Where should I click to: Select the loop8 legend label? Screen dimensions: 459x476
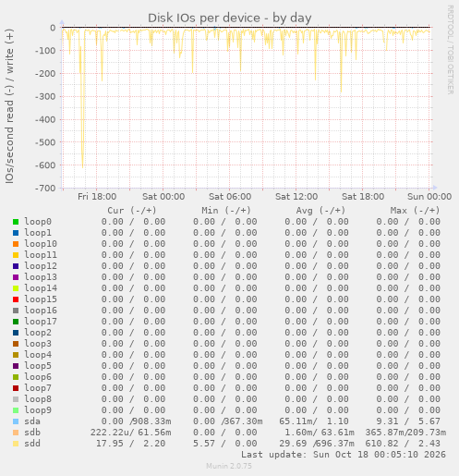[x=38, y=399]
